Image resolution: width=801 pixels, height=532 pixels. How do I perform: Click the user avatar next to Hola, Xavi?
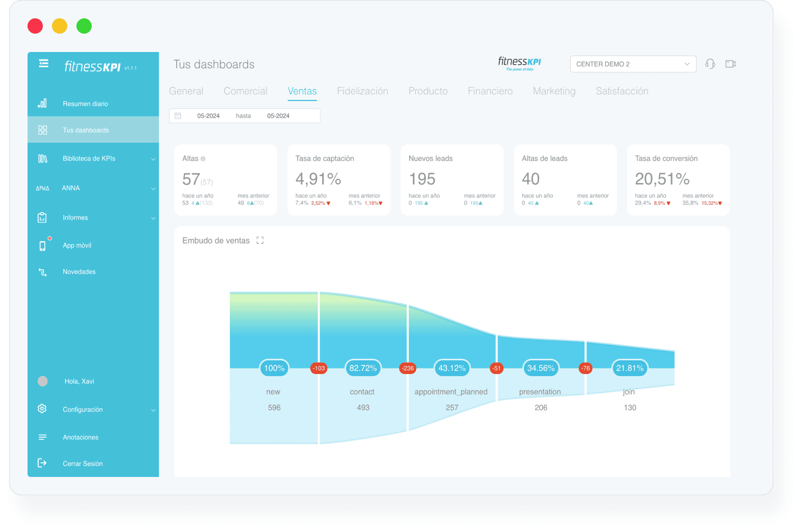point(43,381)
